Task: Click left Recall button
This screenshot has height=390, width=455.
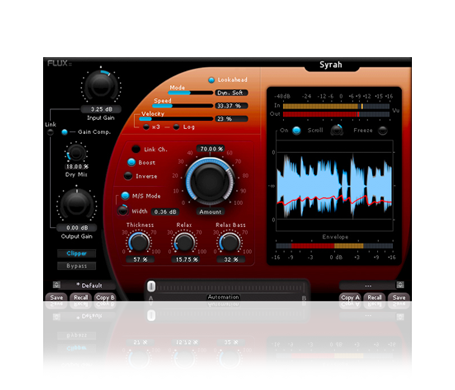Action: [x=81, y=297]
